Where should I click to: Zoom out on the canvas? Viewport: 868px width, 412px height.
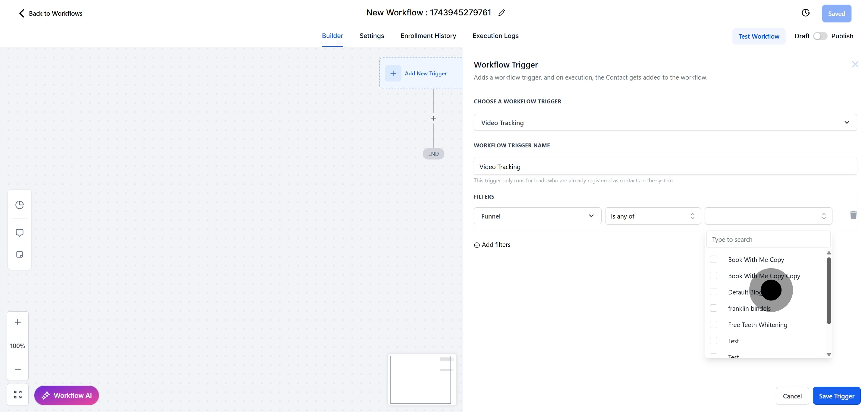pyautogui.click(x=18, y=369)
